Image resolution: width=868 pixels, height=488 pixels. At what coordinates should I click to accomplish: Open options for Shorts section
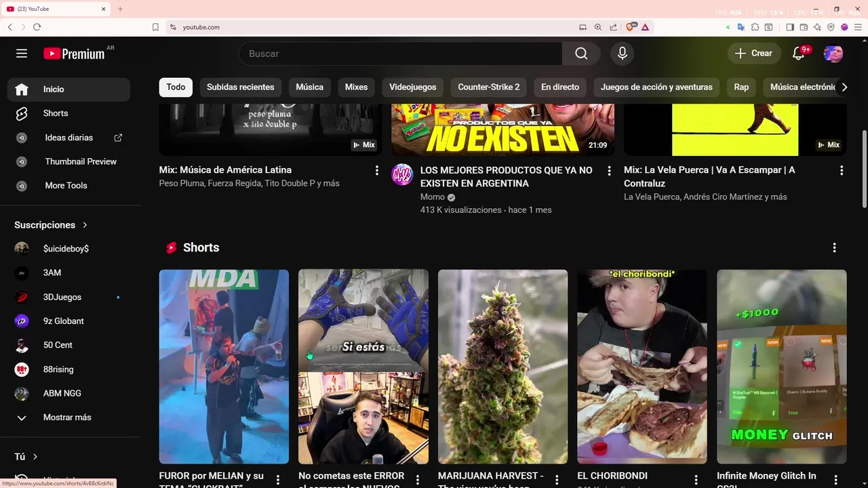pyautogui.click(x=834, y=248)
